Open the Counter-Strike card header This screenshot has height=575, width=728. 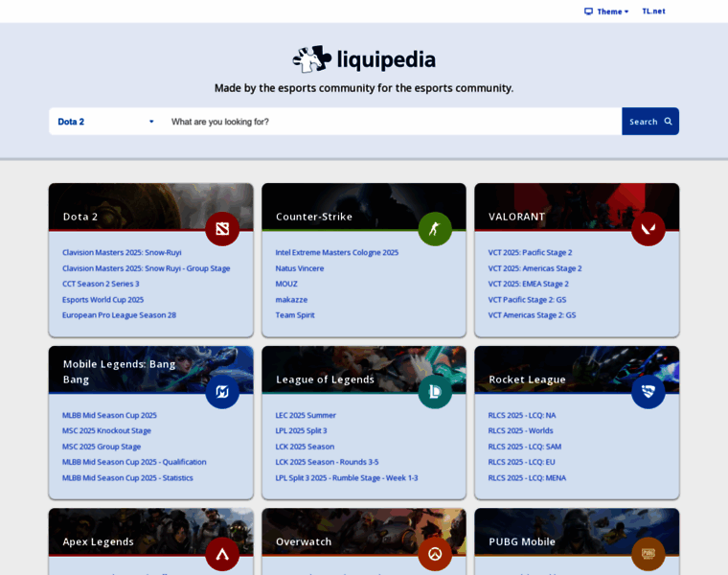[x=364, y=207]
